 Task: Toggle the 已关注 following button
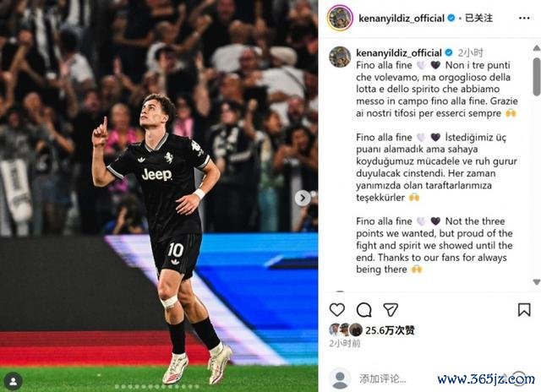[479, 18]
